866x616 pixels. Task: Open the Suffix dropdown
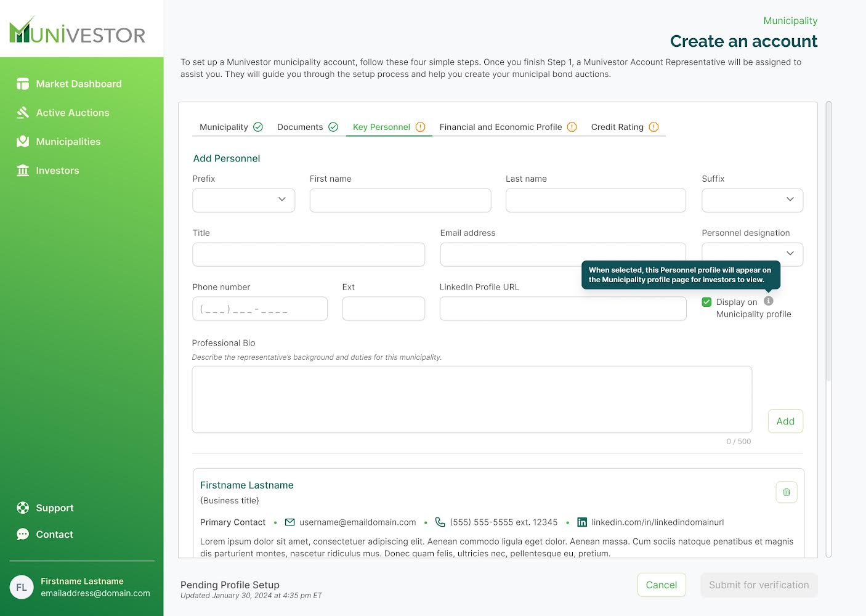click(752, 200)
